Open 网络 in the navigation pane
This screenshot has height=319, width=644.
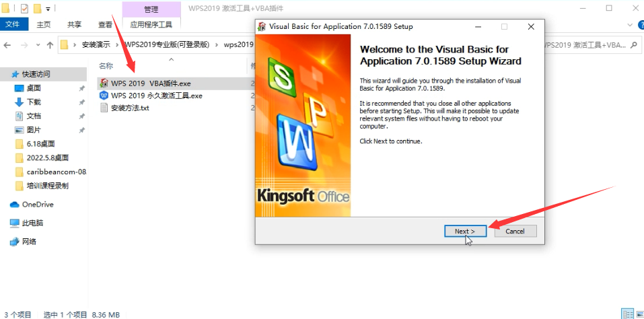[x=29, y=242]
